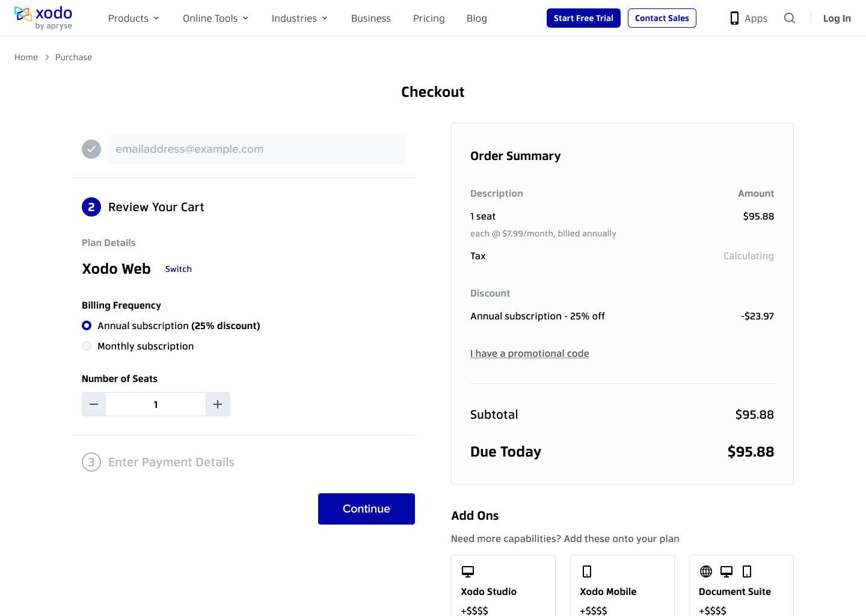
Task: Expand the Online Tools dropdown menu
Action: (x=215, y=18)
